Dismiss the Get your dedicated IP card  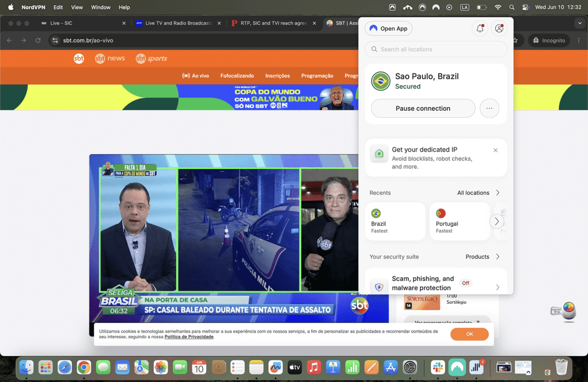click(496, 150)
